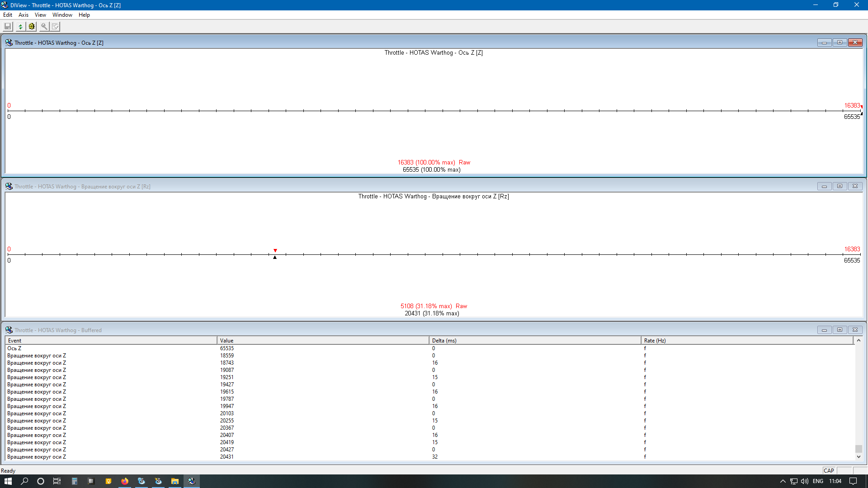This screenshot has height=488, width=868.
Task: Select the row with value 20255
Action: (429, 421)
